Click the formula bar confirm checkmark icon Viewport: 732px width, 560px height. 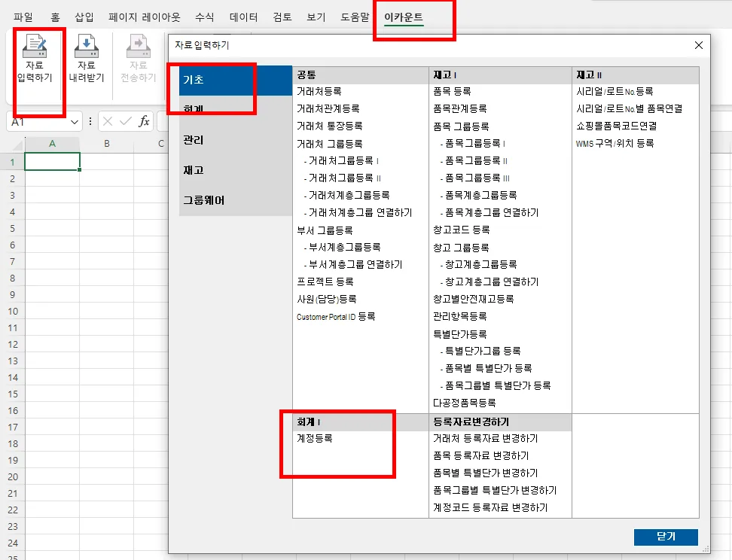pos(125,121)
